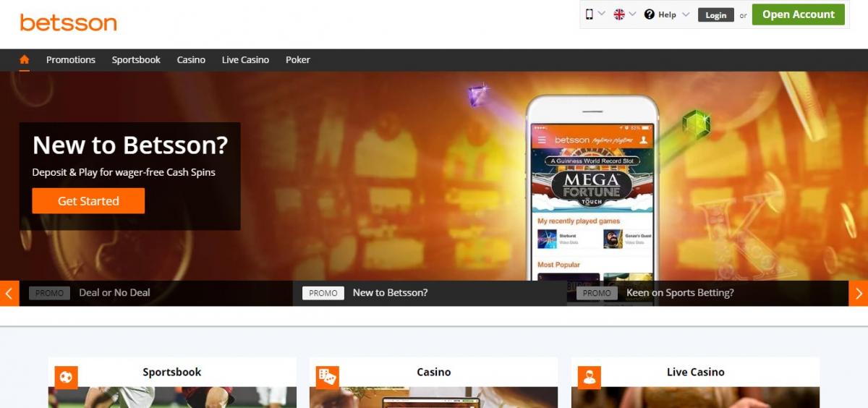Click the Casino dice icon

(327, 377)
